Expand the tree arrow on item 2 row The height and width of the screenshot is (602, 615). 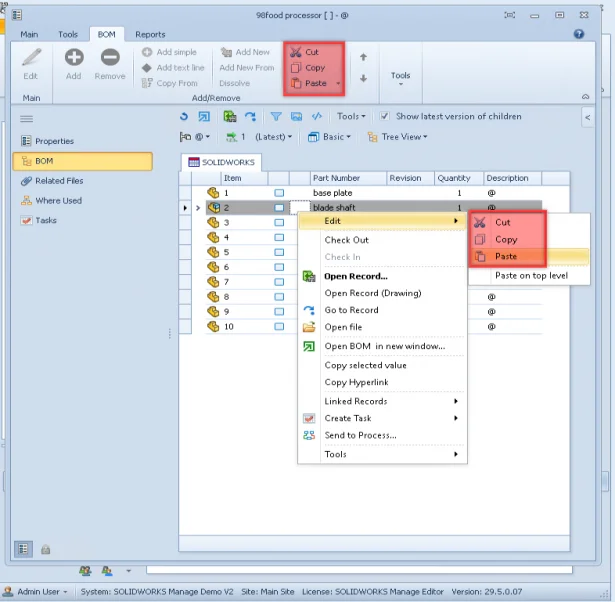point(197,208)
